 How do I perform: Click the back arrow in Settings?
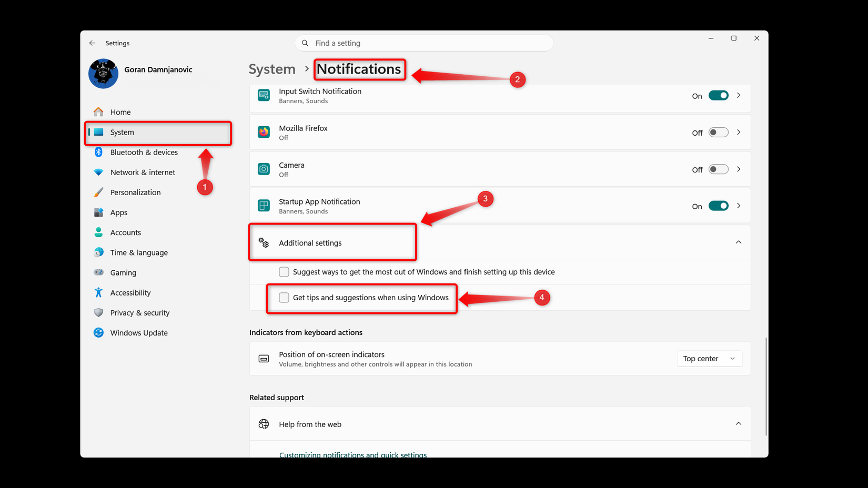[x=92, y=43]
